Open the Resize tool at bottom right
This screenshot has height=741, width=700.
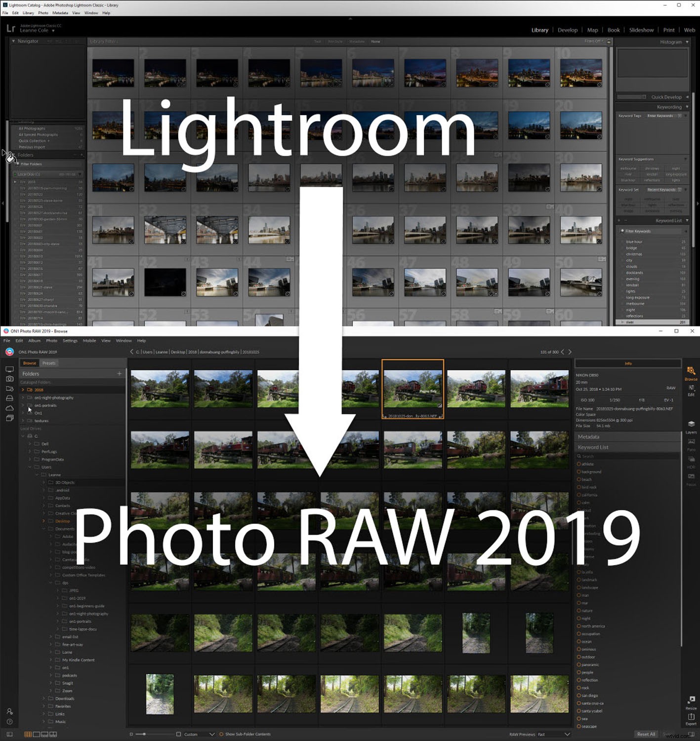pyautogui.click(x=691, y=699)
